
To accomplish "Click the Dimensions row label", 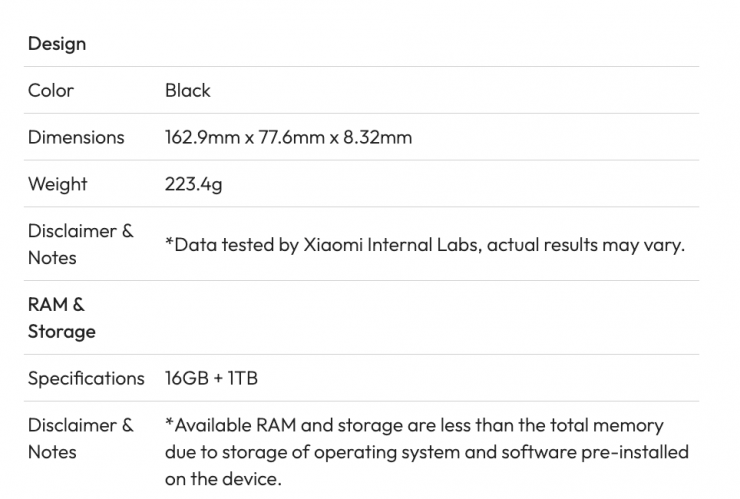I will [x=76, y=137].
